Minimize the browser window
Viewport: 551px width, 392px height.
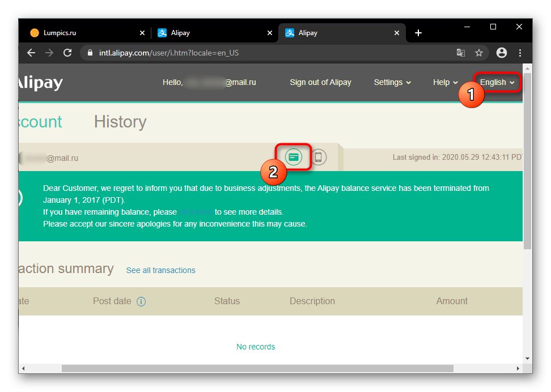click(467, 27)
